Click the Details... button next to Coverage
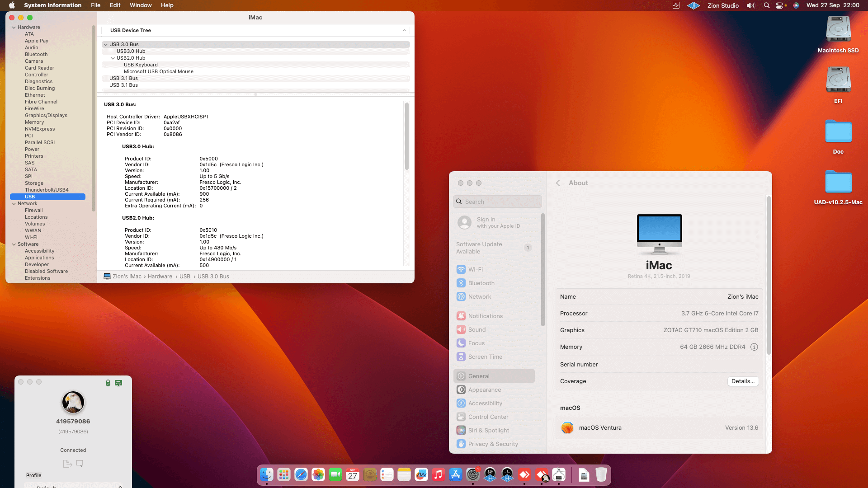The width and height of the screenshot is (868, 488). [x=742, y=381]
